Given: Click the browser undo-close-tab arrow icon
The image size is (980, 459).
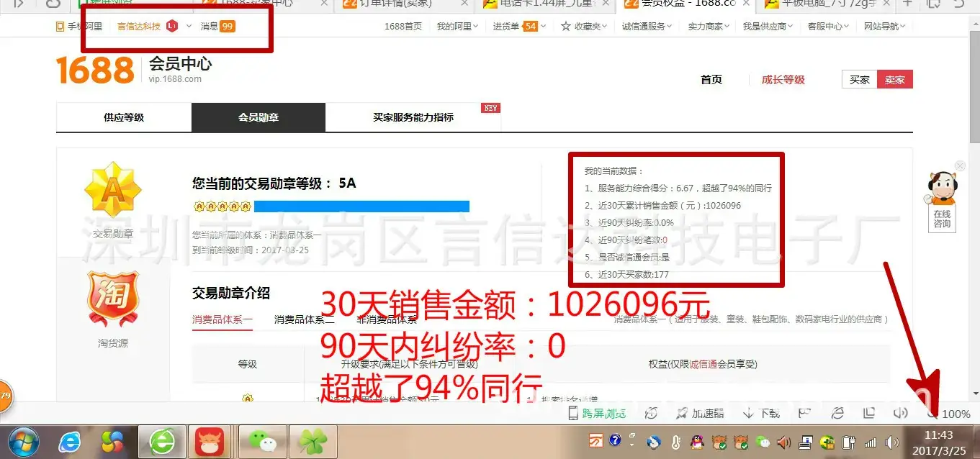Looking at the screenshot, I should coord(959,4).
